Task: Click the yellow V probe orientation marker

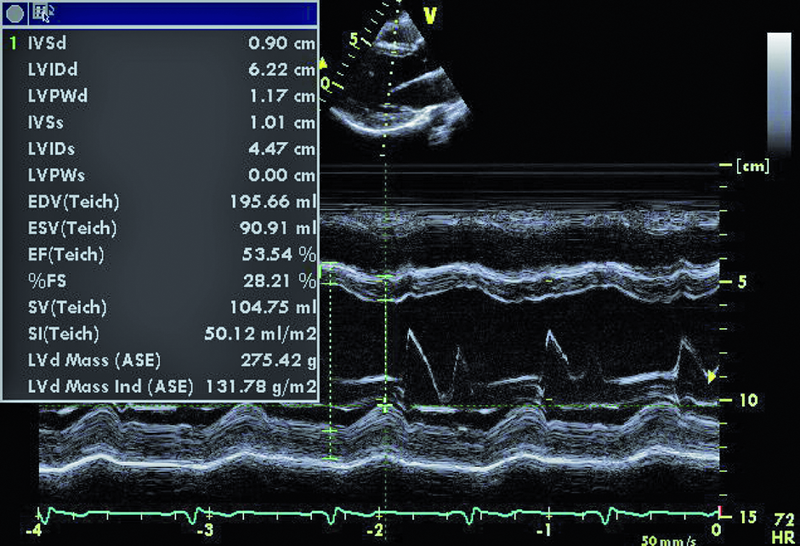Action: (431, 15)
